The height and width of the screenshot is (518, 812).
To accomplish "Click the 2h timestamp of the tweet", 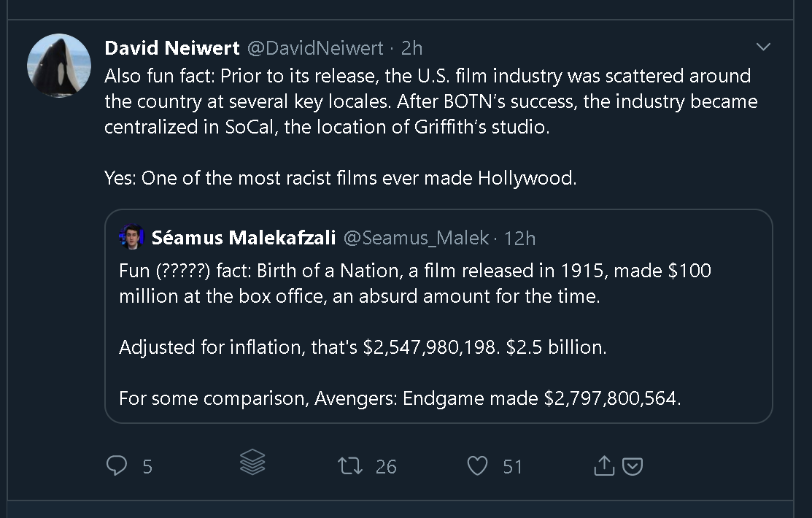I will click(411, 48).
